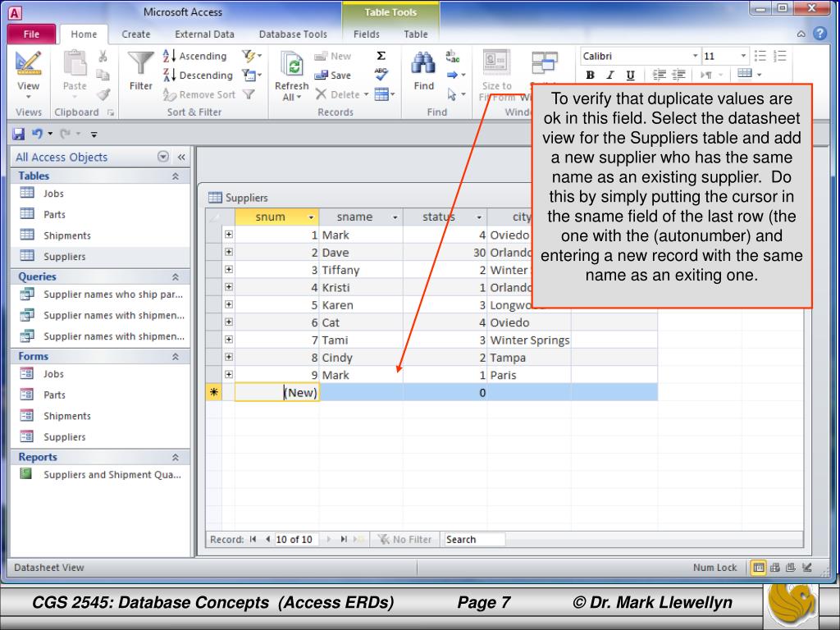This screenshot has height=630, width=840.
Task: Select Datasheet View status bar button
Action: point(758,568)
